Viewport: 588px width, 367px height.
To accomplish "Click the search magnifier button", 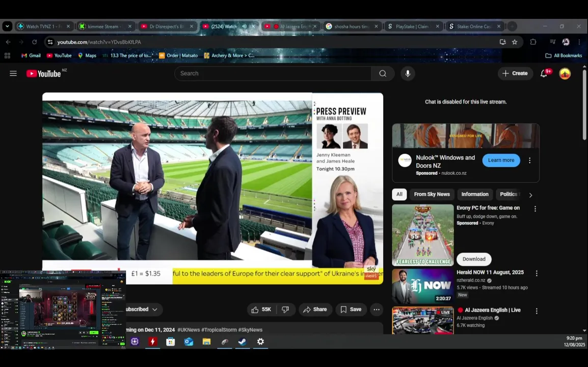I will (383, 73).
